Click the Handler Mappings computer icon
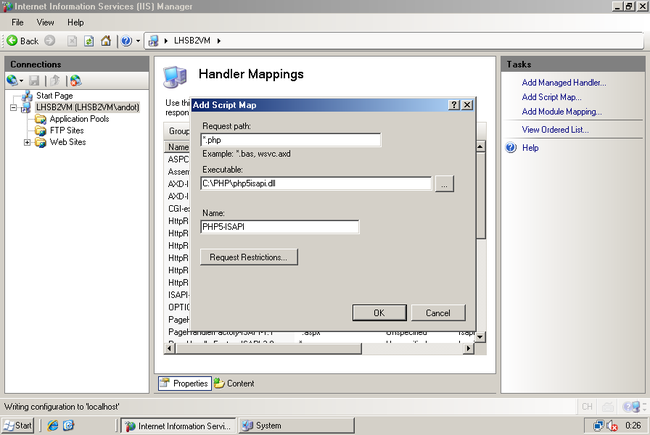Screen dimensions: 650x435 tap(175, 77)
